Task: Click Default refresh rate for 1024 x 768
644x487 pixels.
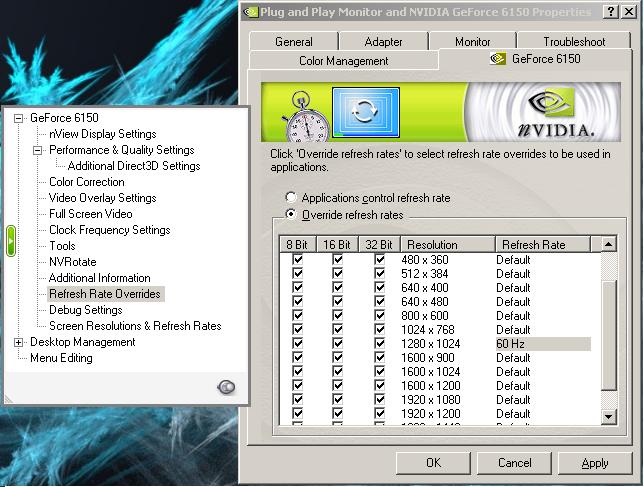Action: 513,330
